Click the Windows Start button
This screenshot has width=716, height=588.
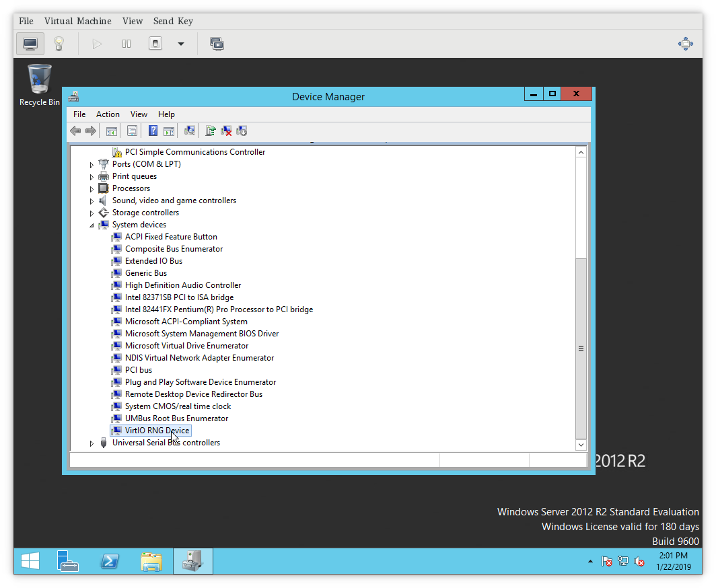click(30, 560)
